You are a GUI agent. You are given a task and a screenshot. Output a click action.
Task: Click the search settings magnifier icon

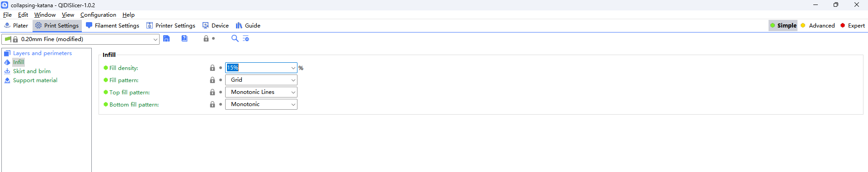click(235, 38)
